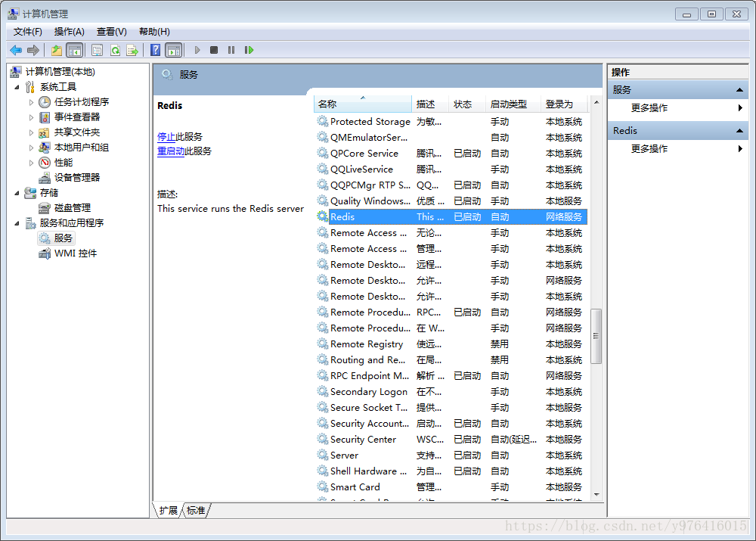Sort services by the 登录为 column header
The image size is (756, 541).
(565, 104)
